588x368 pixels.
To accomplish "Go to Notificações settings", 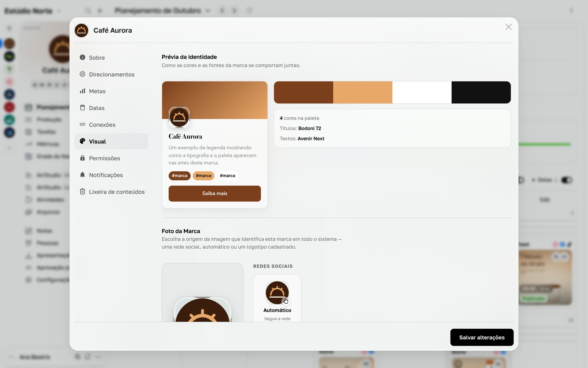I will (111, 175).
